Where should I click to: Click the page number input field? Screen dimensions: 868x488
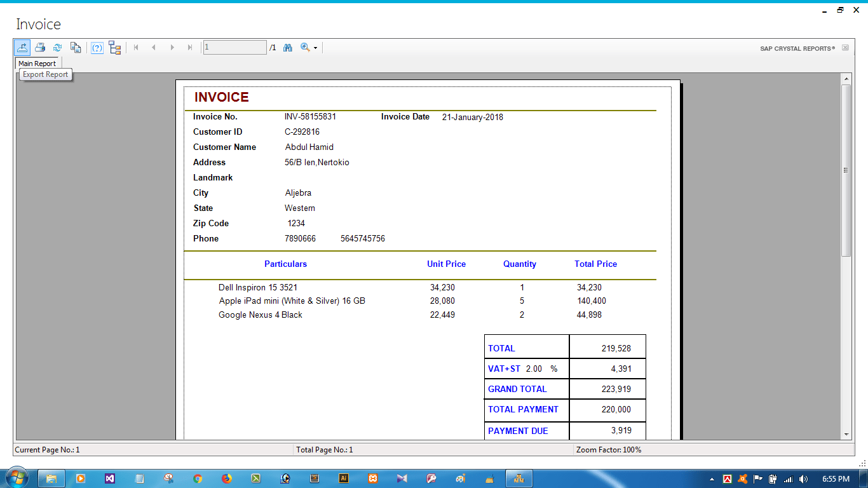pyautogui.click(x=235, y=48)
